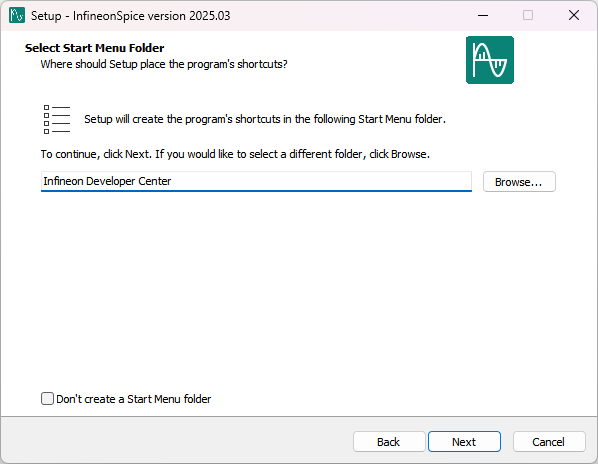Close the InfineonSpice Setup window
This screenshot has width=598, height=464.
(574, 16)
